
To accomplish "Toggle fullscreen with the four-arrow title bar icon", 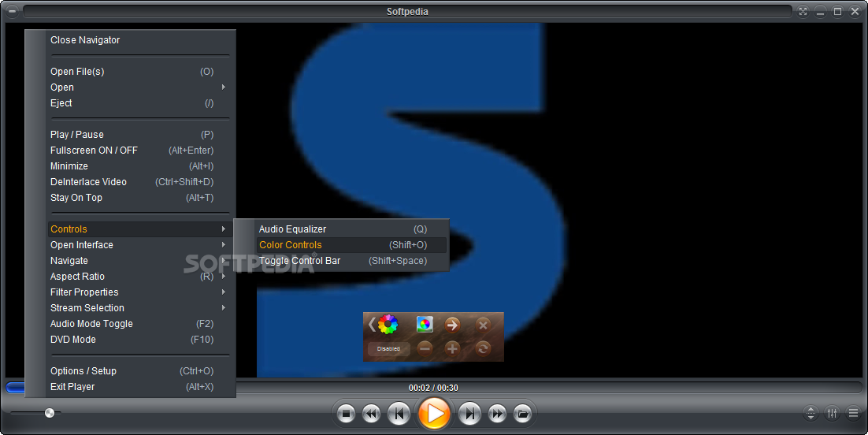I will point(803,12).
